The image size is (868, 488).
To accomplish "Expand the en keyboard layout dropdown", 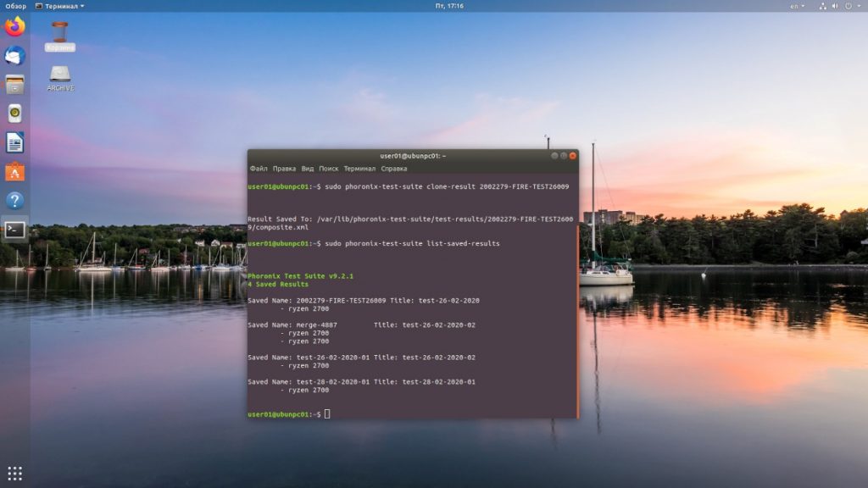I will coord(797,6).
